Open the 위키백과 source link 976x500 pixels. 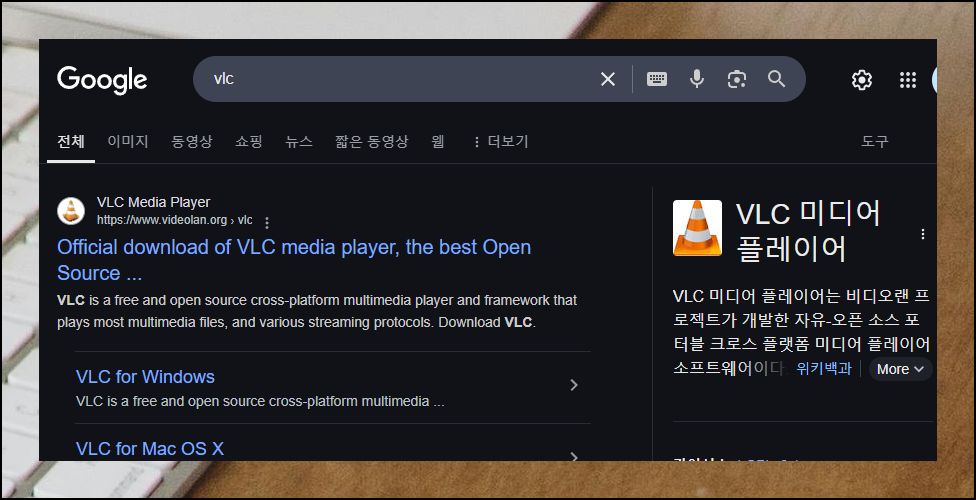pyautogui.click(x=824, y=369)
